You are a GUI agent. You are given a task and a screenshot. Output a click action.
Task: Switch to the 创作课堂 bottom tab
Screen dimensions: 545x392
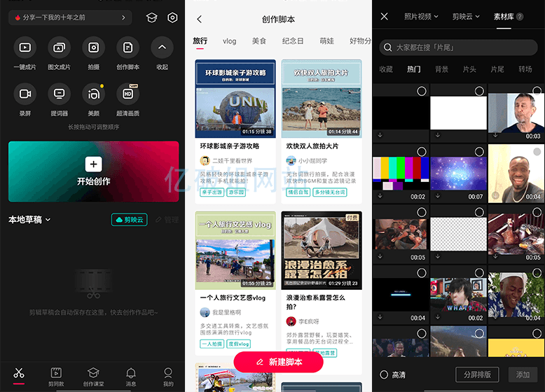(93, 377)
